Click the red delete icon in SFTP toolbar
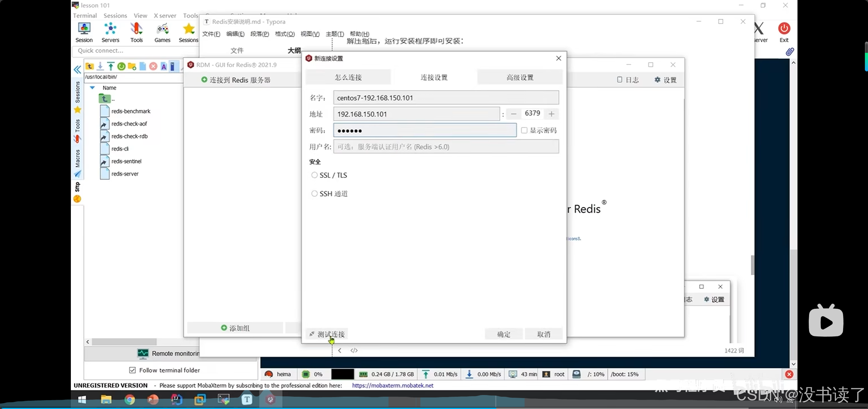Image resolution: width=868 pixels, height=409 pixels. [x=153, y=66]
